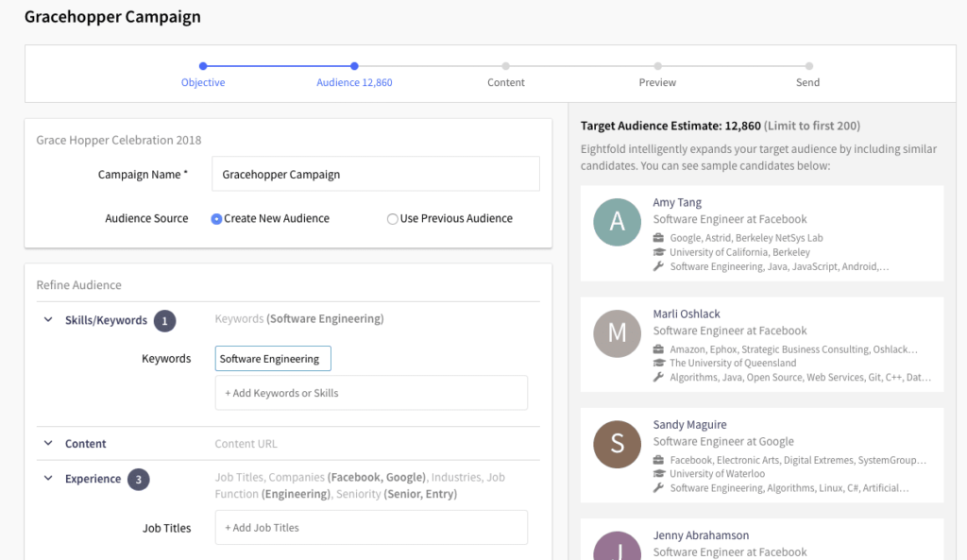Collapse the Experience section chevron
This screenshot has height=560, width=967.
48,478
